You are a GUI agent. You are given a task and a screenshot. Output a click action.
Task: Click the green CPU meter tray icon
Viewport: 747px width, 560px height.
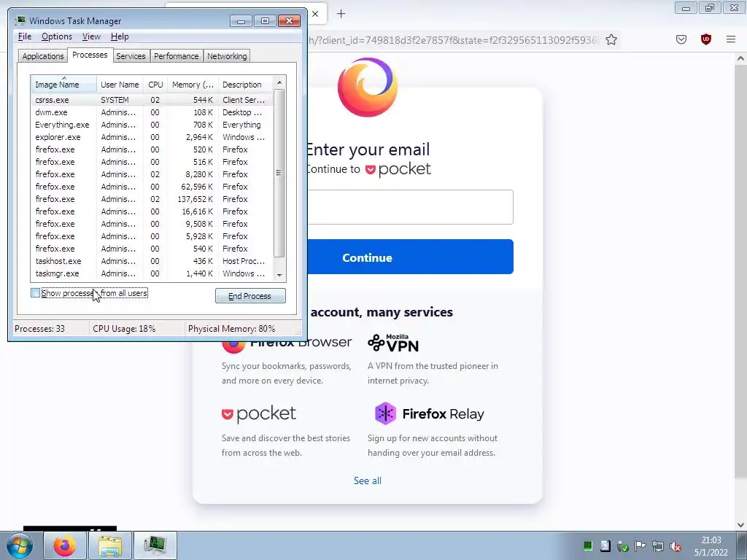pos(588,546)
